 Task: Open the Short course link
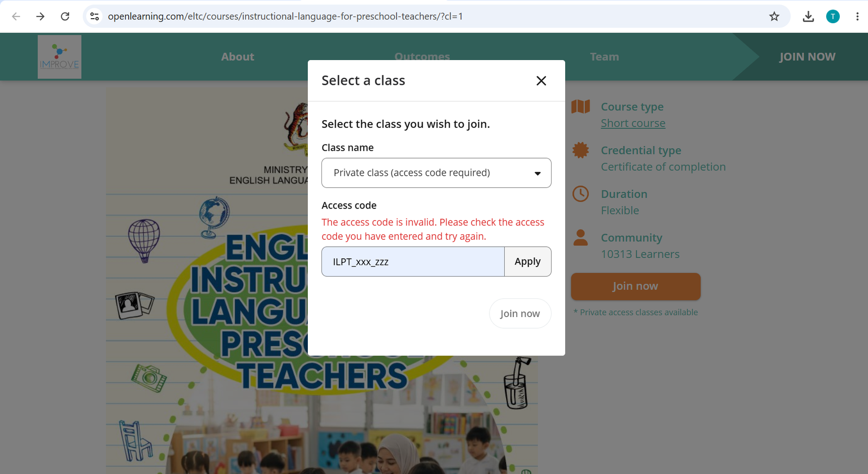(x=633, y=123)
